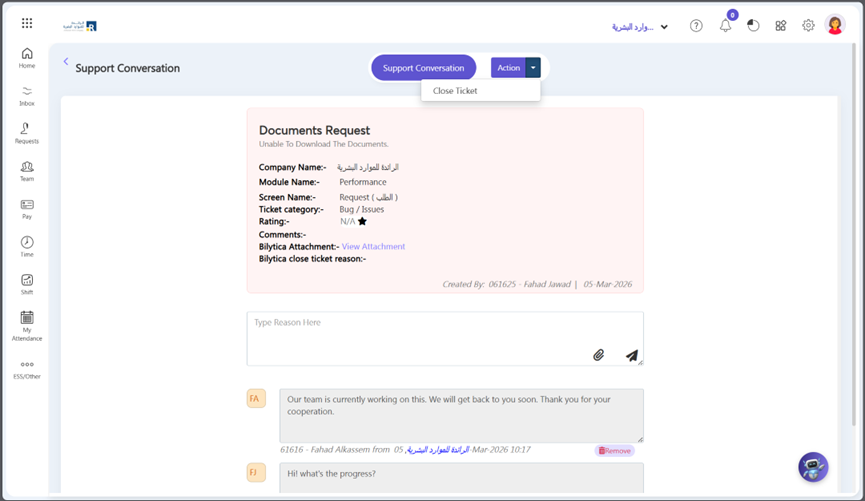The height and width of the screenshot is (501, 865).
Task: Expand the Action dropdown arrow
Action: 534,68
